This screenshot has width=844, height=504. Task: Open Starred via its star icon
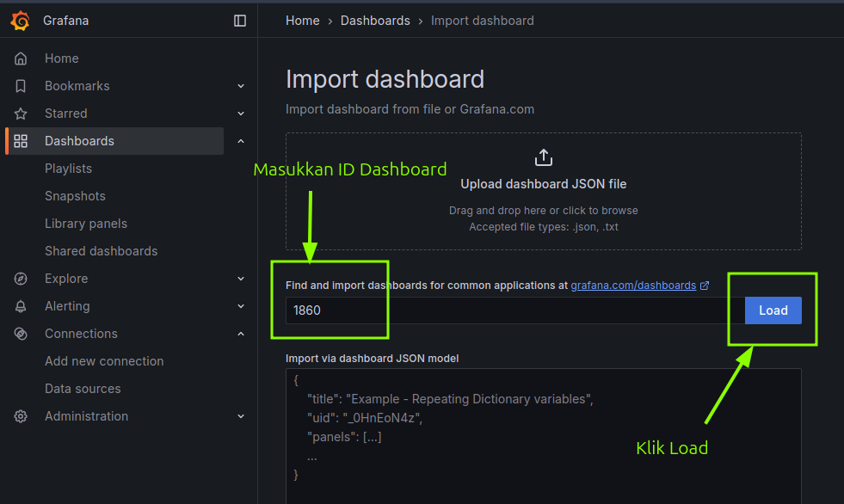(x=20, y=113)
